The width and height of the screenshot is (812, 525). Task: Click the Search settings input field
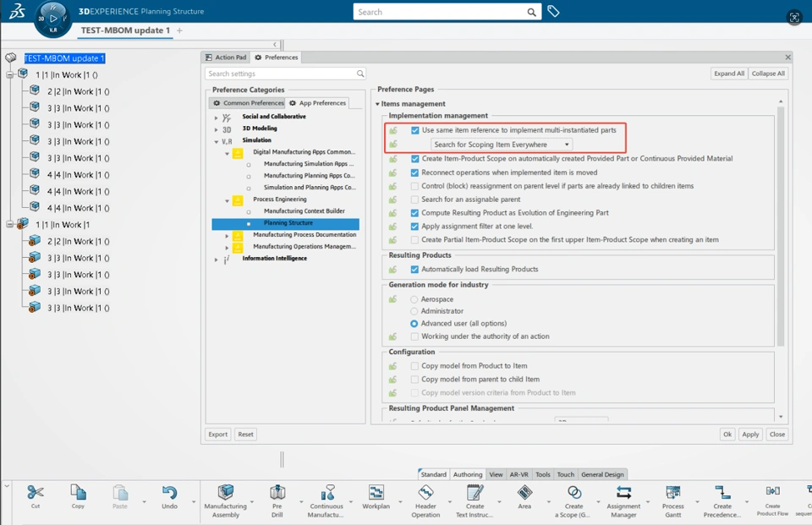(285, 74)
